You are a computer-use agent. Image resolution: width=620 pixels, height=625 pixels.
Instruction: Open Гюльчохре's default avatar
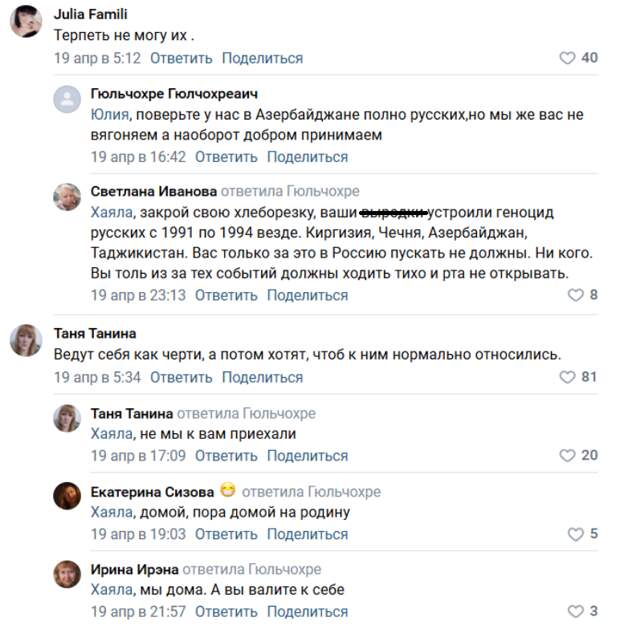(x=67, y=99)
